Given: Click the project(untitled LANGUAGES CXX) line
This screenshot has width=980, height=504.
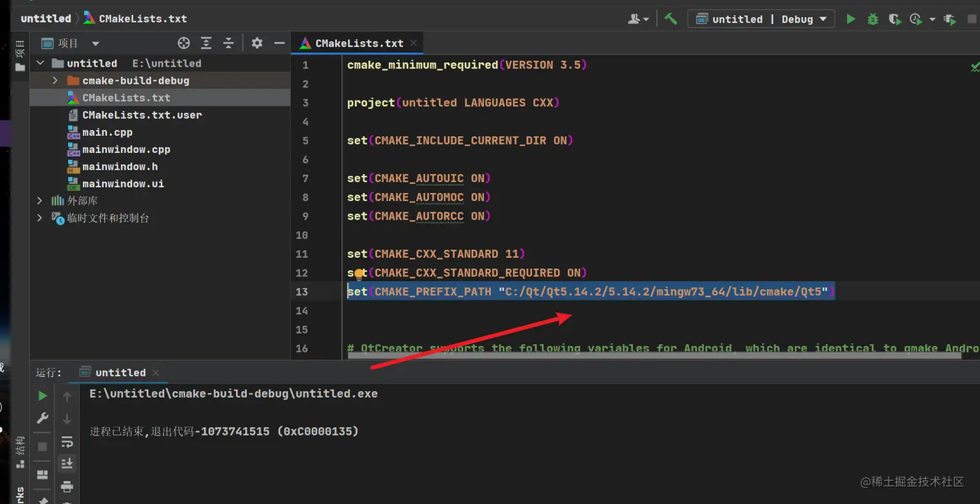Looking at the screenshot, I should click(453, 102).
